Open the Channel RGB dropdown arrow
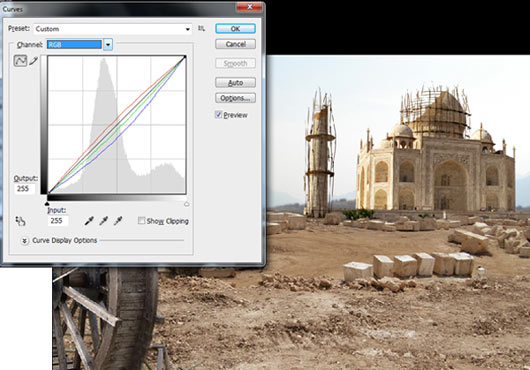This screenshot has width=530, height=370. pyautogui.click(x=108, y=44)
